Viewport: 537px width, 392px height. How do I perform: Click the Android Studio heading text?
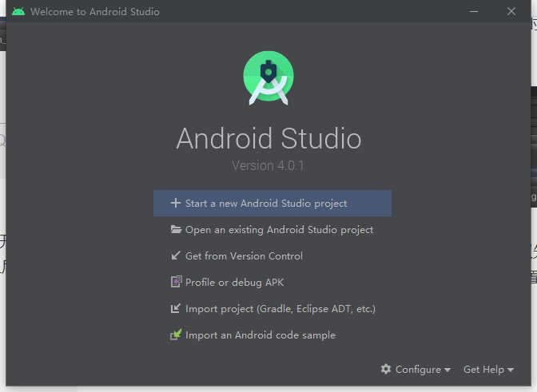coord(268,138)
